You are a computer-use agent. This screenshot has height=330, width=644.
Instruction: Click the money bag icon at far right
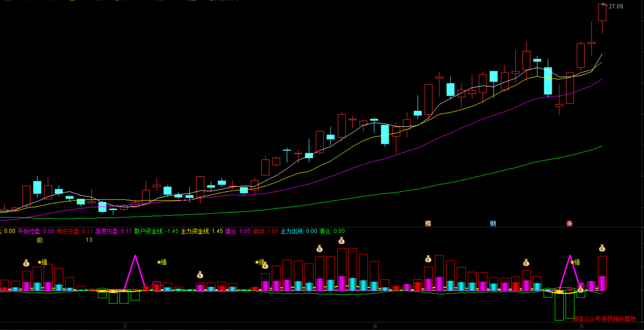pos(602,248)
